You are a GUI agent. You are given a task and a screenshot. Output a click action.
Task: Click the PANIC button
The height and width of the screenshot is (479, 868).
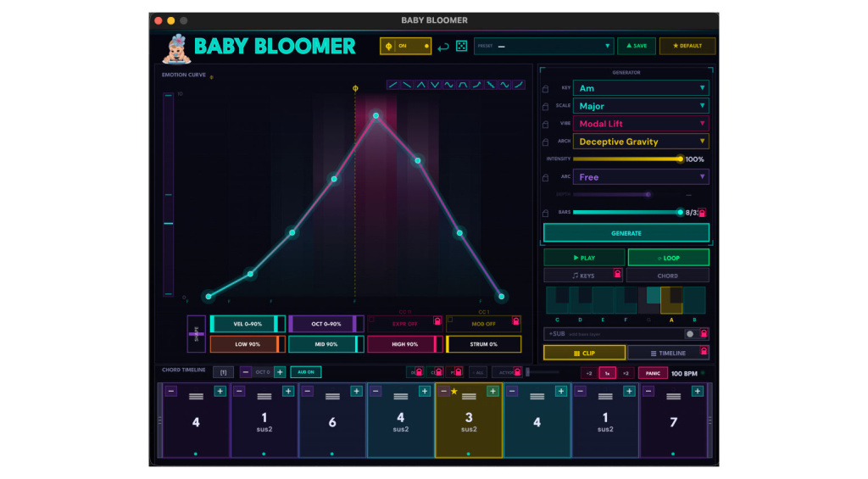653,373
